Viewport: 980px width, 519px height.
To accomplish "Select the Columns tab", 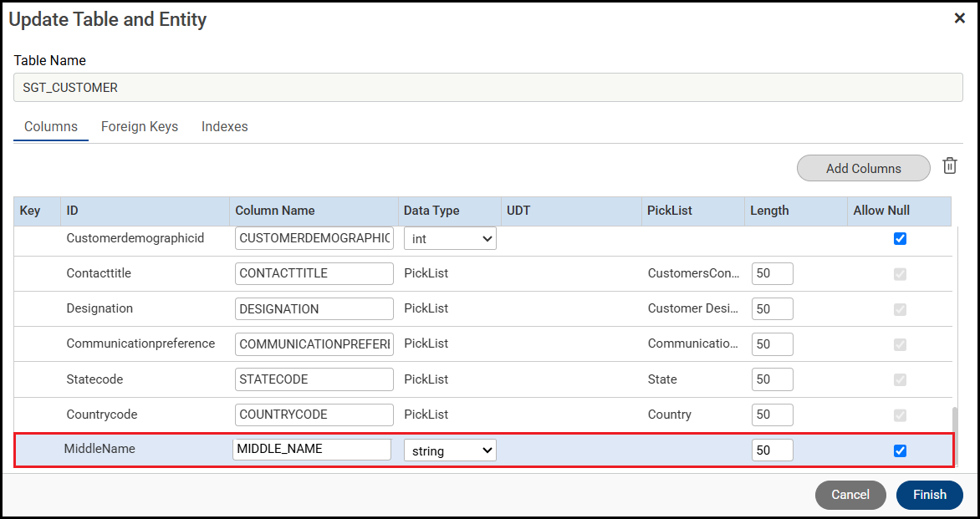I will 51,127.
